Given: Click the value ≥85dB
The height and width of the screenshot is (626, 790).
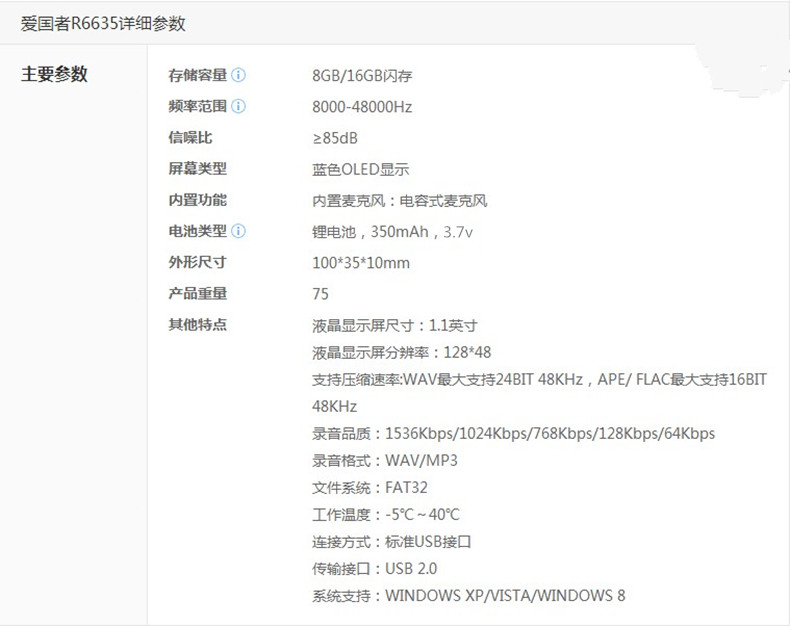Looking at the screenshot, I should point(335,138).
